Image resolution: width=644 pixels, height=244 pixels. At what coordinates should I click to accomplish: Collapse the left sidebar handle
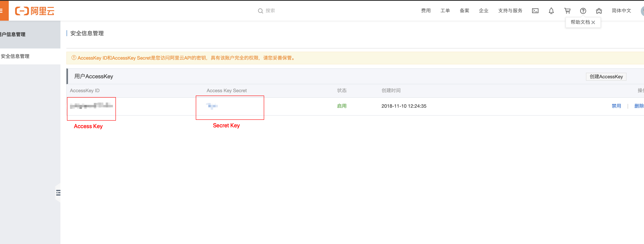(x=58, y=193)
